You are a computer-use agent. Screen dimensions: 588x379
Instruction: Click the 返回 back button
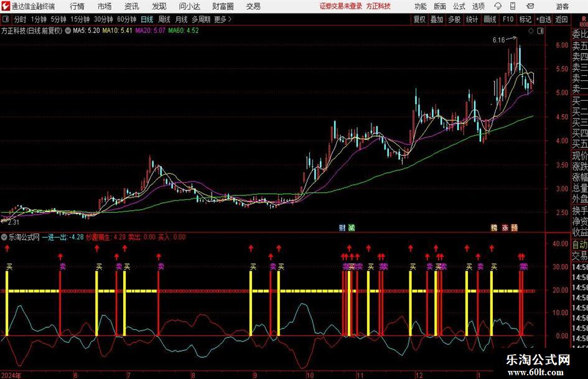point(561,19)
